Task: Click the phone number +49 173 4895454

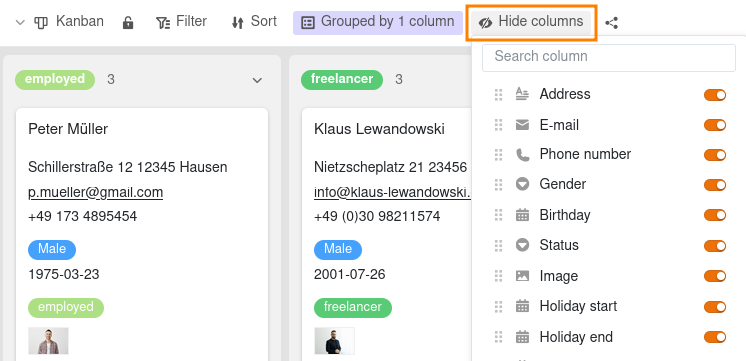Action: [82, 217]
